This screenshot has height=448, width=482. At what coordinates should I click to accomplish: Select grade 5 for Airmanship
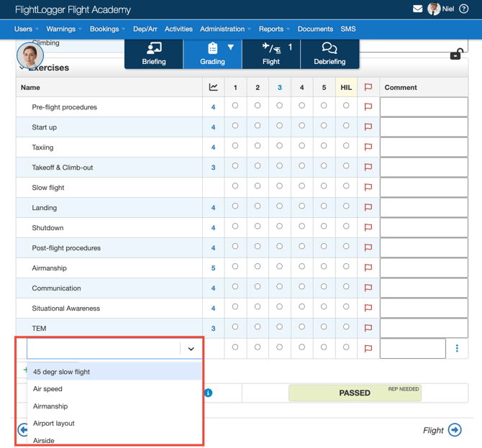coord(324,267)
